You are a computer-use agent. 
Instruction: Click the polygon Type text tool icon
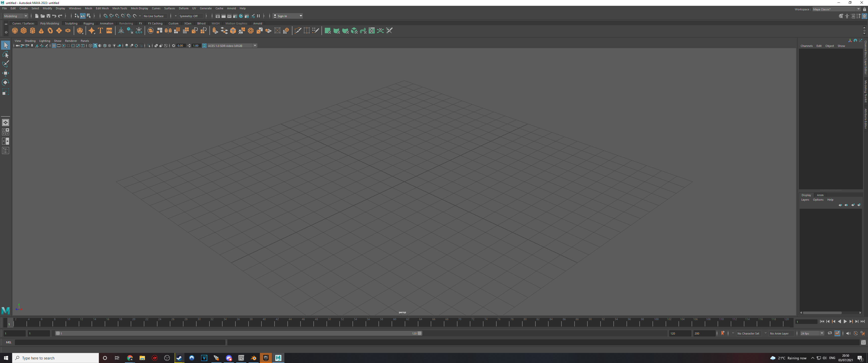pyautogui.click(x=100, y=31)
